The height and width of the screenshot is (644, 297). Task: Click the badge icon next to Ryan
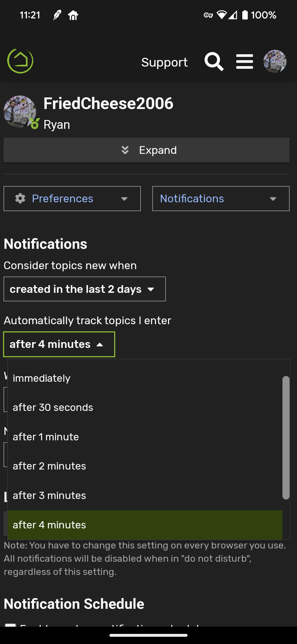35,124
